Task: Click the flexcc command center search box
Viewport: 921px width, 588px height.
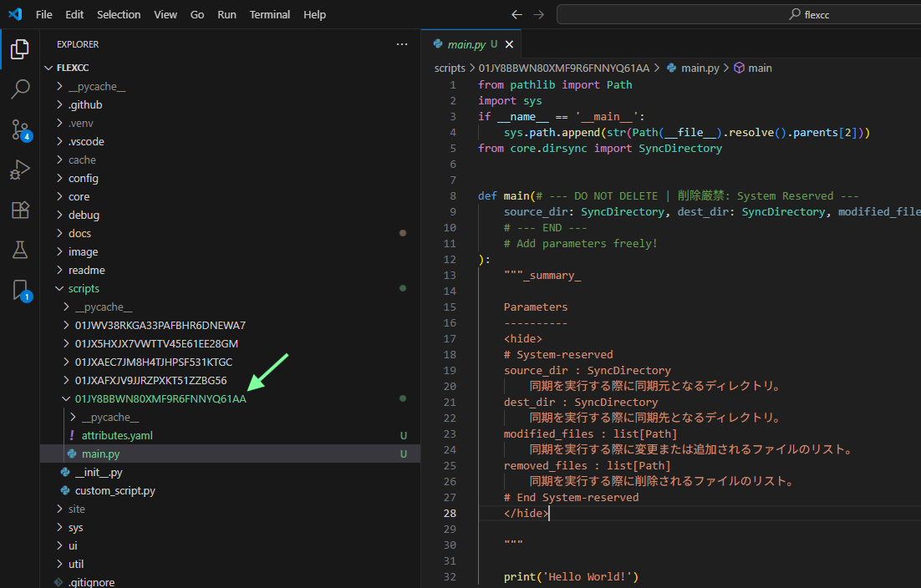Action: tap(739, 14)
